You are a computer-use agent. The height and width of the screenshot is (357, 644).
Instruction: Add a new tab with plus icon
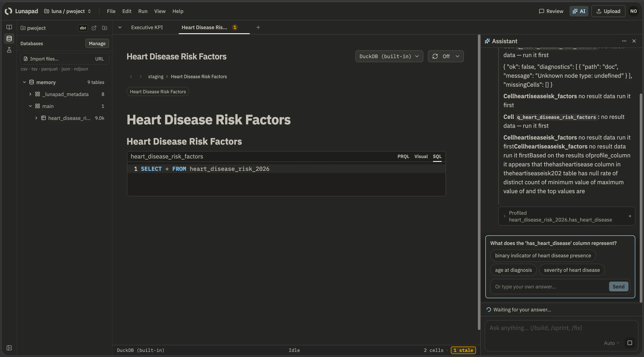click(258, 27)
